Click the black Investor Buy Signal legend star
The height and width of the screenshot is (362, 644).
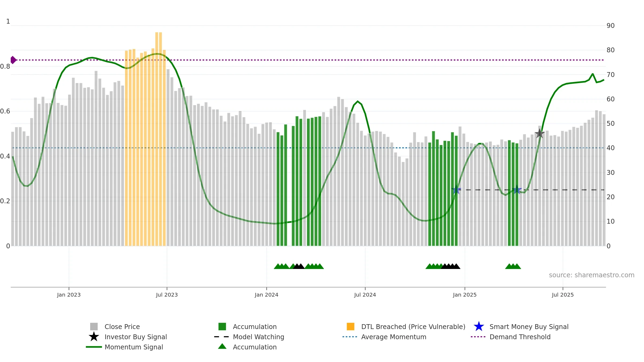tap(94, 337)
